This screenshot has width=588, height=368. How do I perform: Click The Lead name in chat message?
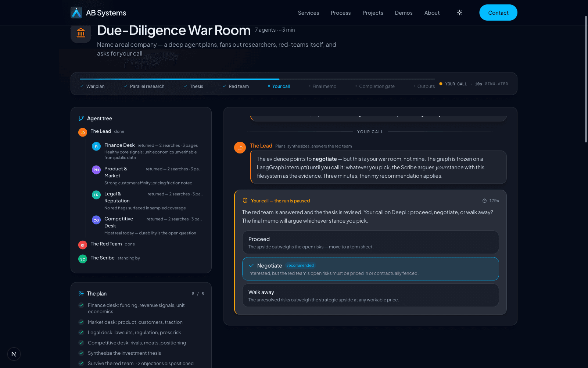261,146
